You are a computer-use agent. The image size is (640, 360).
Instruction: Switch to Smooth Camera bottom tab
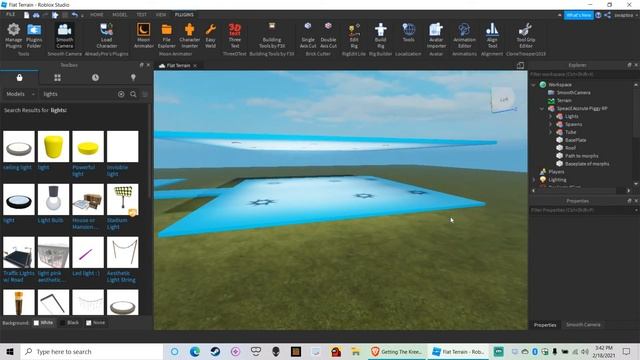coord(583,325)
